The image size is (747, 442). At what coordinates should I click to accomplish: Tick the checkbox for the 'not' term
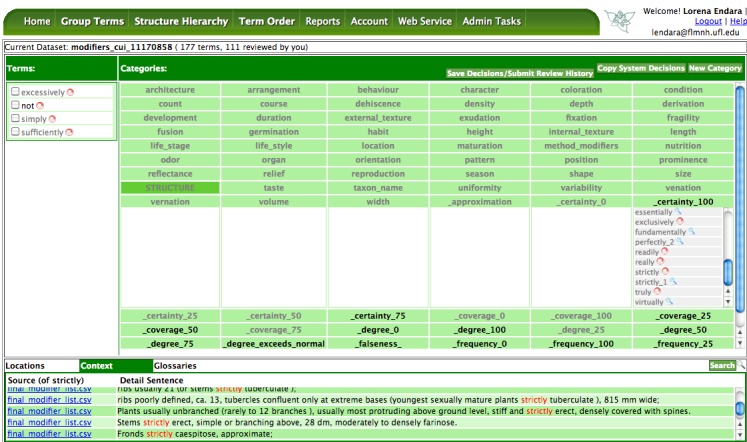pyautogui.click(x=14, y=105)
